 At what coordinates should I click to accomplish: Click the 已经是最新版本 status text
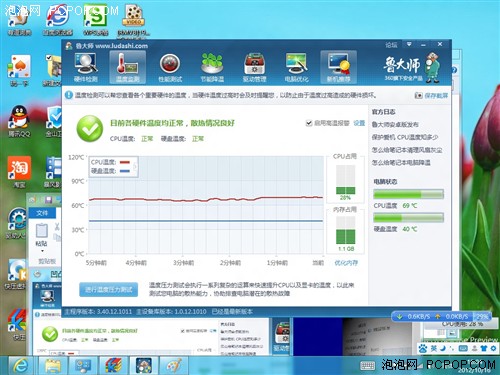coord(232,312)
